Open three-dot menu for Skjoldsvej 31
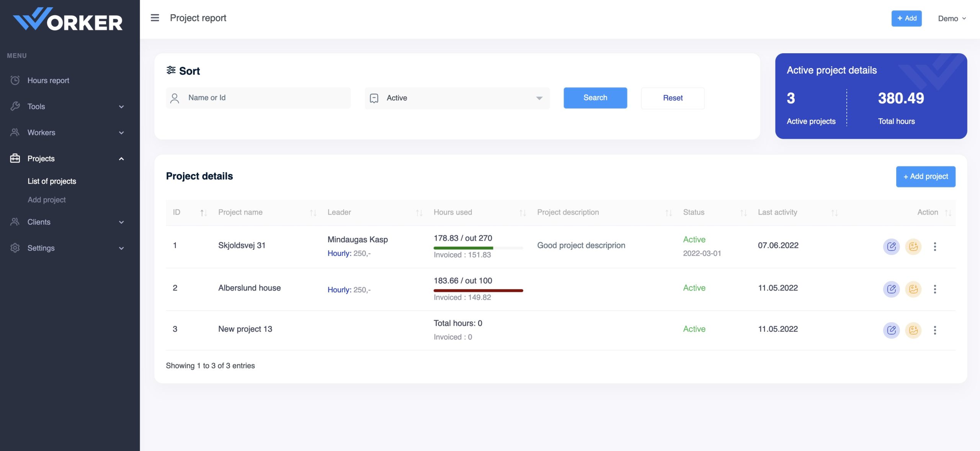This screenshot has height=451, width=980. [x=934, y=246]
